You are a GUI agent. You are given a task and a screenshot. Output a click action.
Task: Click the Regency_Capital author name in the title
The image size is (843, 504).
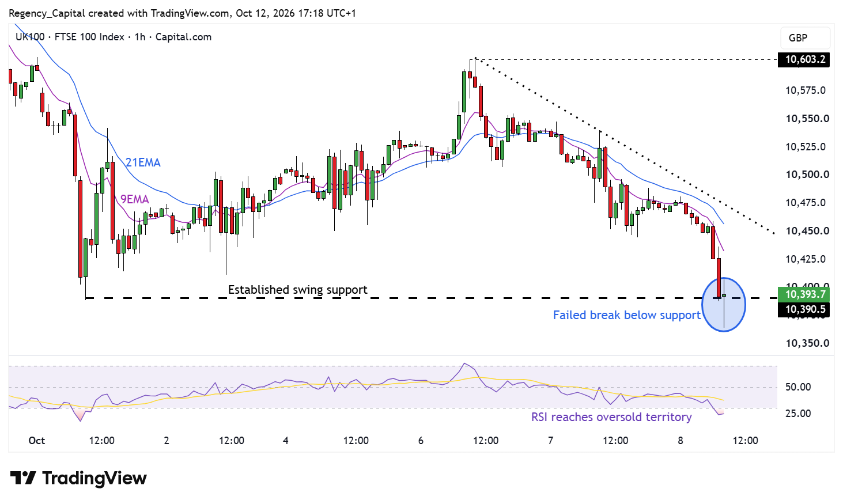tap(47, 13)
